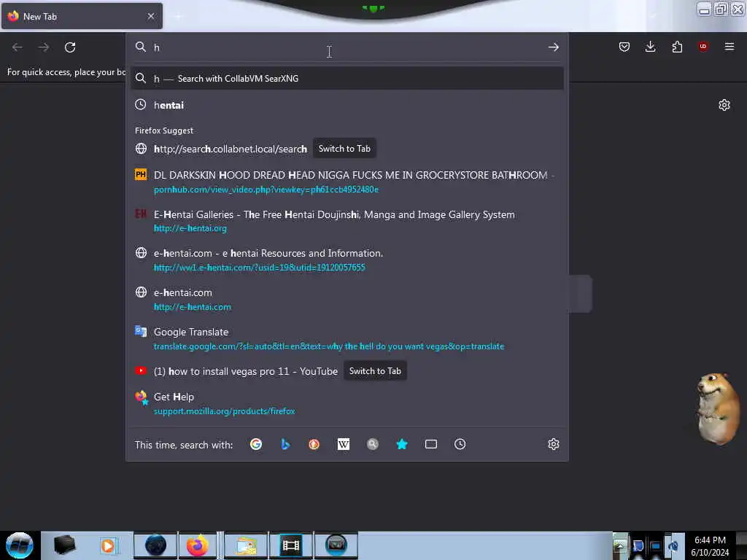Screen dimensions: 747x560
Task: Search history with the clock icon
Action: [460, 444]
